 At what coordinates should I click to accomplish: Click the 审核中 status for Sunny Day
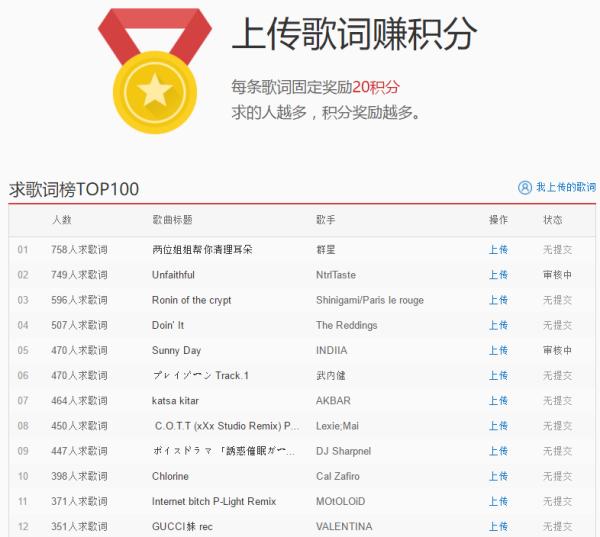click(x=557, y=350)
